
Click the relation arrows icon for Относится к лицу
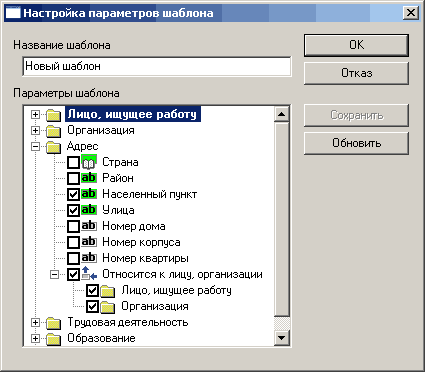tap(89, 274)
